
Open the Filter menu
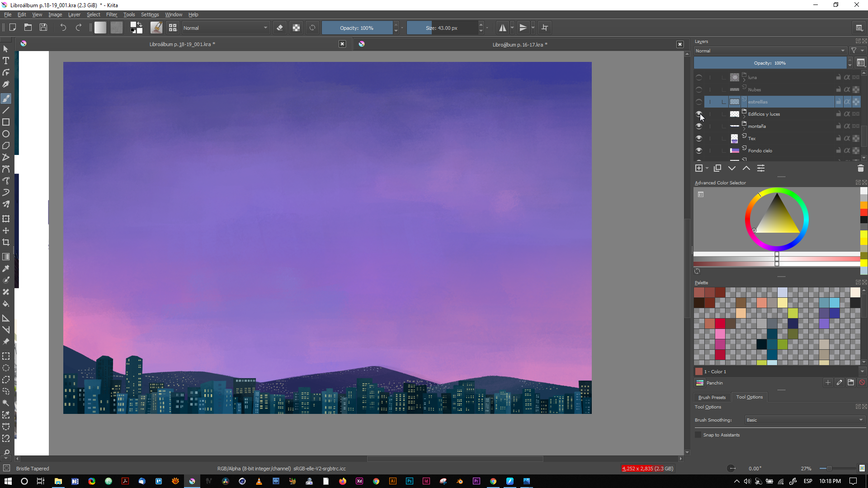tap(112, 14)
